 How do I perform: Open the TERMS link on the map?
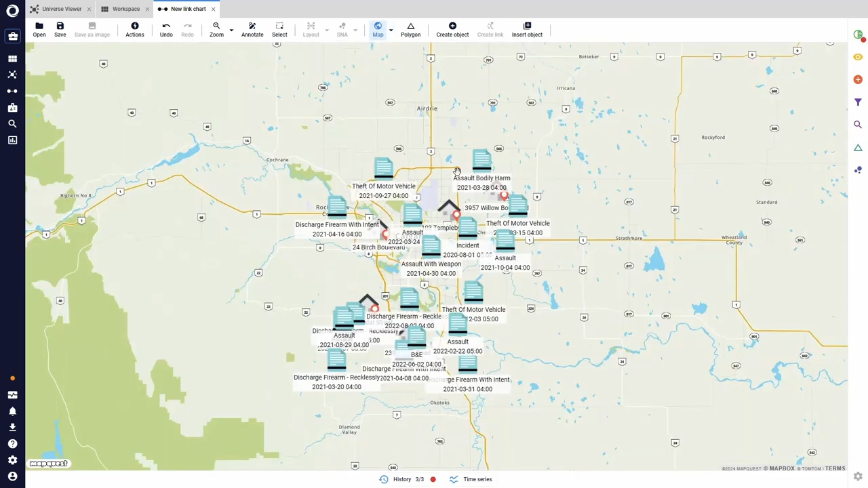click(835, 468)
